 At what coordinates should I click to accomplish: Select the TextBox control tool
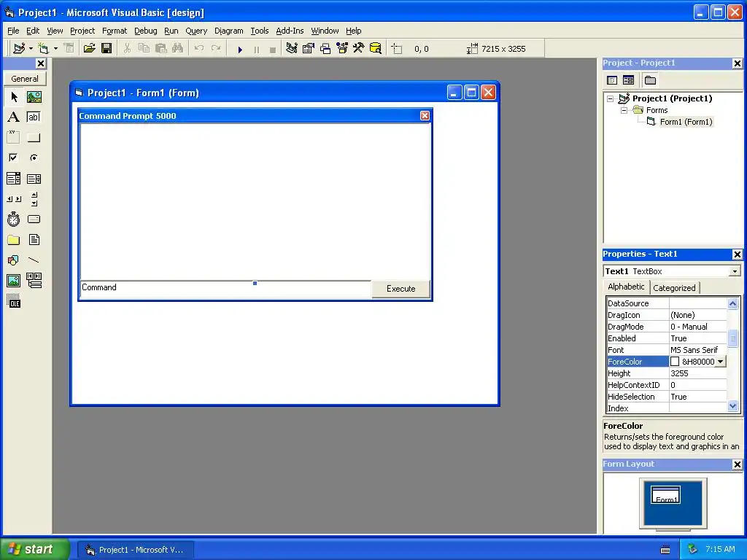pyautogui.click(x=34, y=117)
